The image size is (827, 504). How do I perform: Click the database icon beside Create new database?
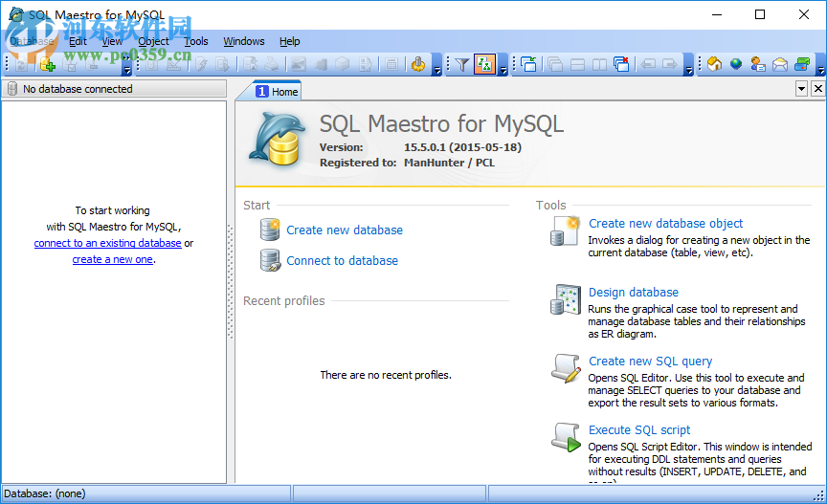[270, 230]
